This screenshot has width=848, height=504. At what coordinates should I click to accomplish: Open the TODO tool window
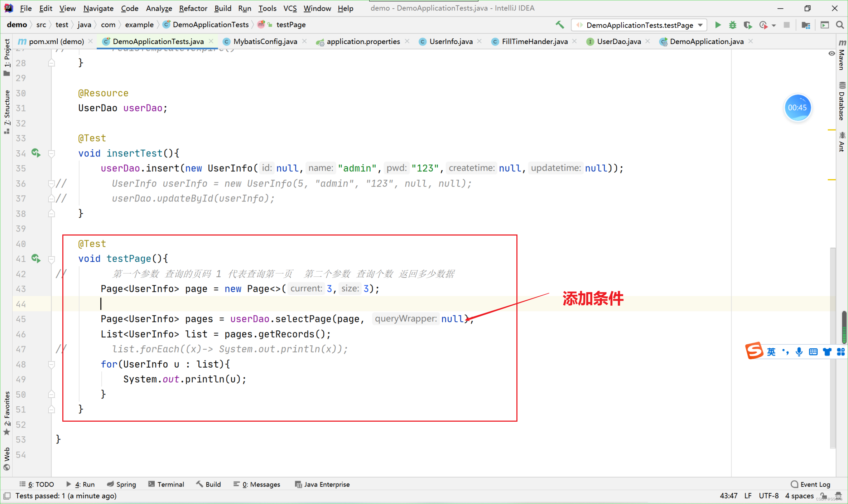coord(37,484)
